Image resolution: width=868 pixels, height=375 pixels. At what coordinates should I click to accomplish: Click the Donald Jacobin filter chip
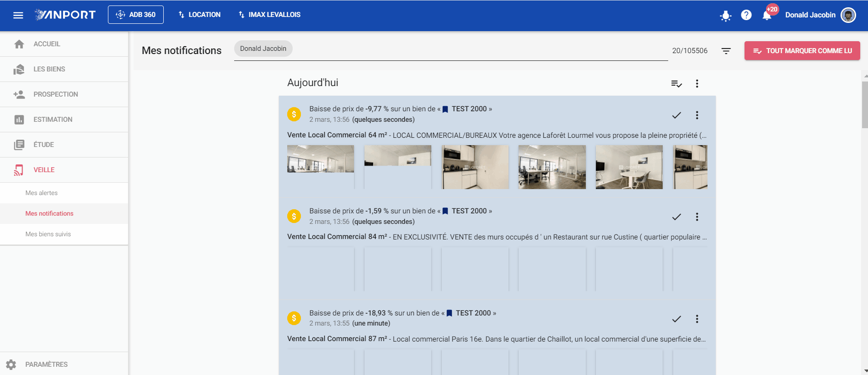[x=263, y=49]
